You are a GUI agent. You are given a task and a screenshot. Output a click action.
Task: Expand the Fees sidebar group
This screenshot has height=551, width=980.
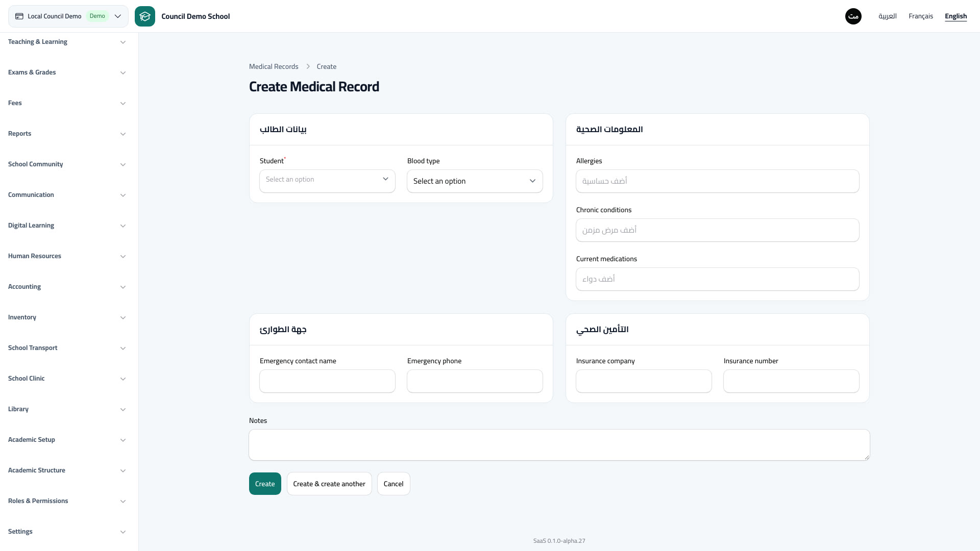(x=67, y=103)
